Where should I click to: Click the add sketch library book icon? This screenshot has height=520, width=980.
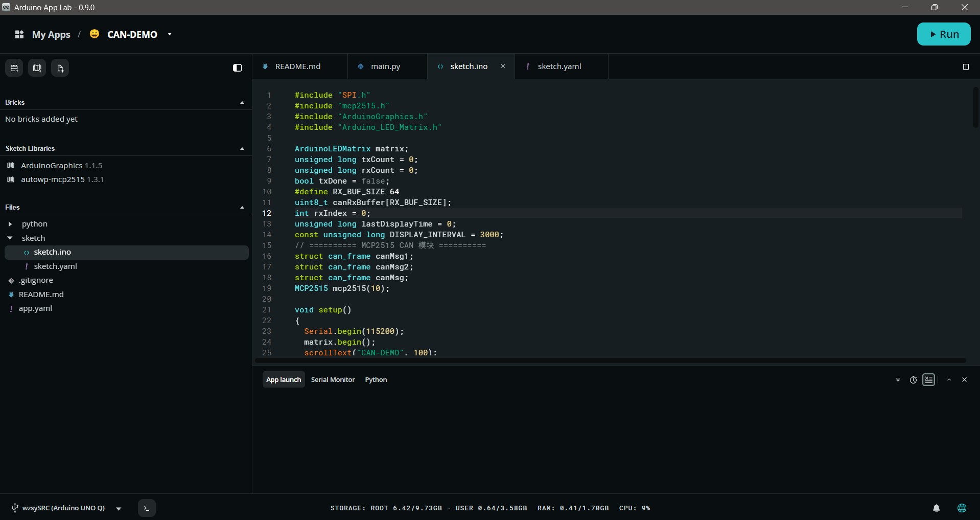click(37, 68)
